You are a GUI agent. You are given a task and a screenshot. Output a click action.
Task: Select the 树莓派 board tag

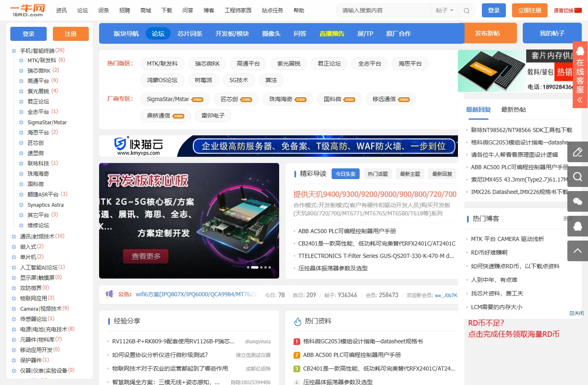pos(204,80)
